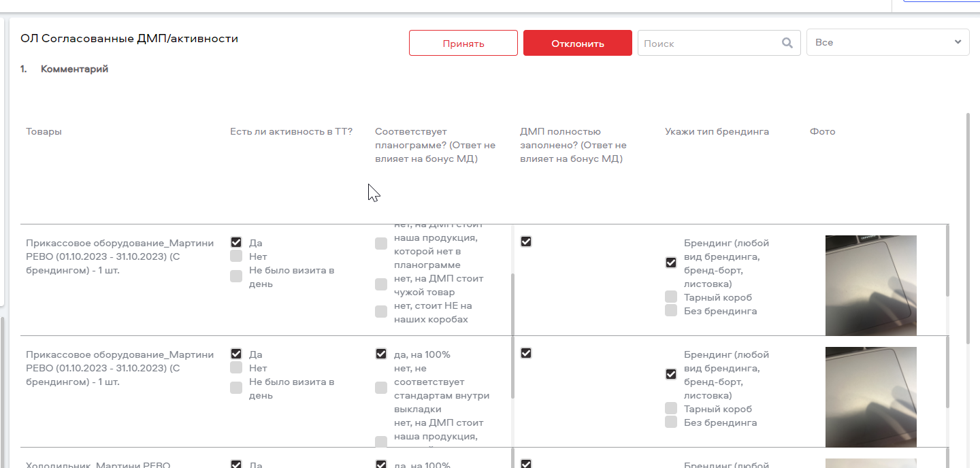This screenshot has width=980, height=468.
Task: Click the Товары column header
Action: (44, 131)
